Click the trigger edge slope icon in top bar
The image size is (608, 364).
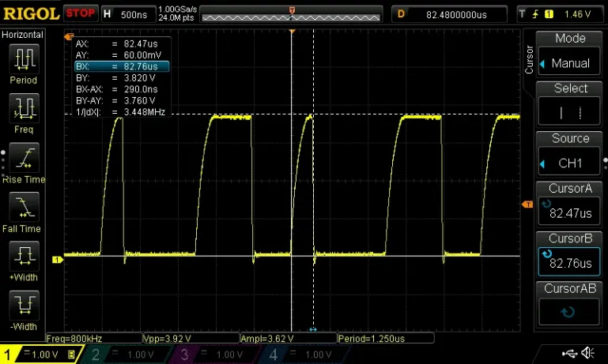[x=535, y=14]
